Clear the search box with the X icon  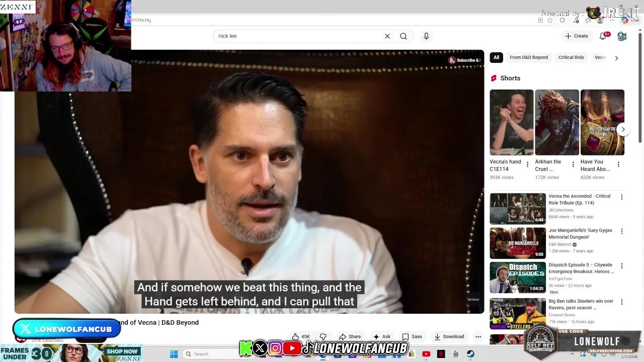coord(387,36)
